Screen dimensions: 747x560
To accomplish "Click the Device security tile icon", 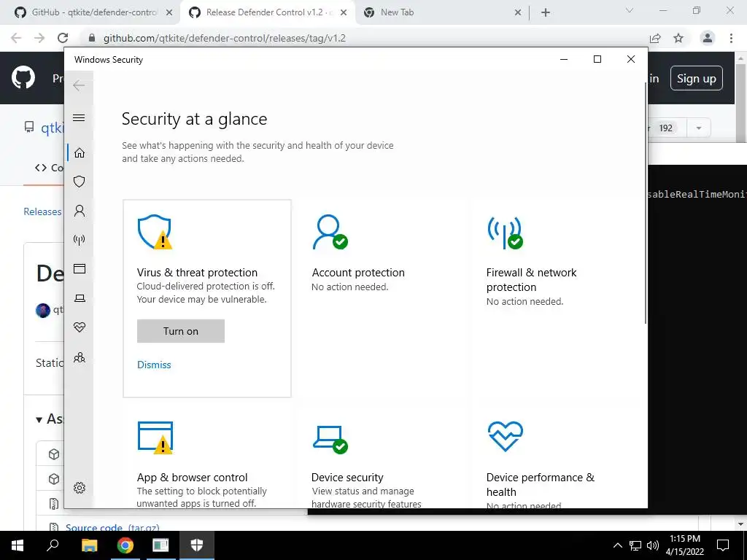I will tap(330, 439).
